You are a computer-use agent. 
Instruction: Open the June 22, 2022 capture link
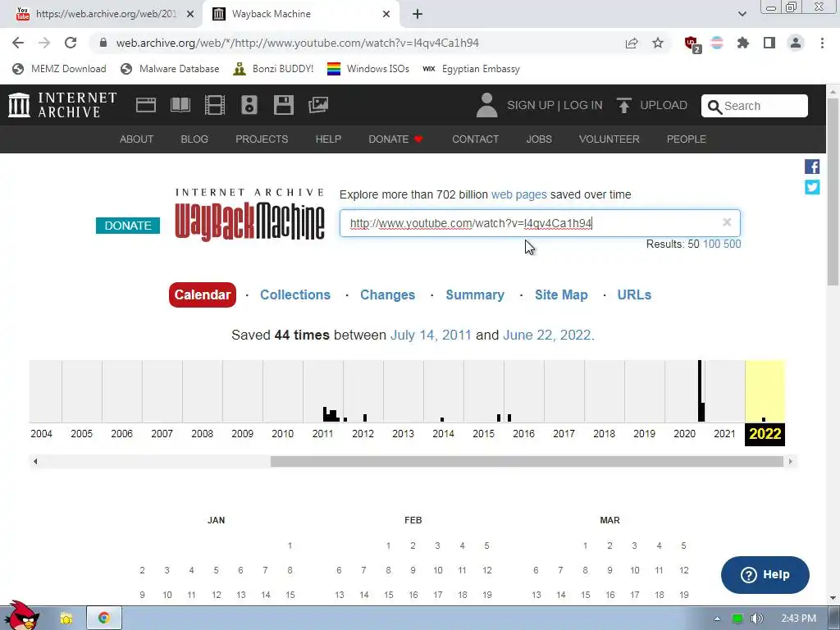click(547, 336)
